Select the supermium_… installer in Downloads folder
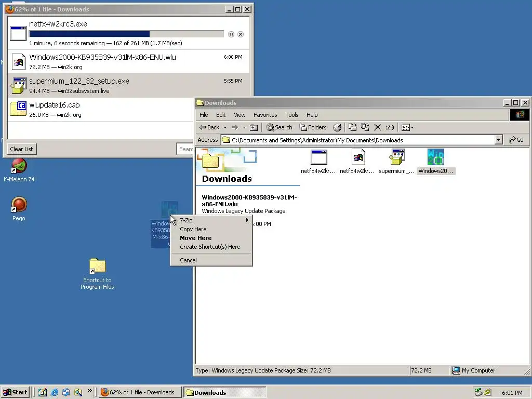Screen dimensions: 532x399 tap(396, 162)
